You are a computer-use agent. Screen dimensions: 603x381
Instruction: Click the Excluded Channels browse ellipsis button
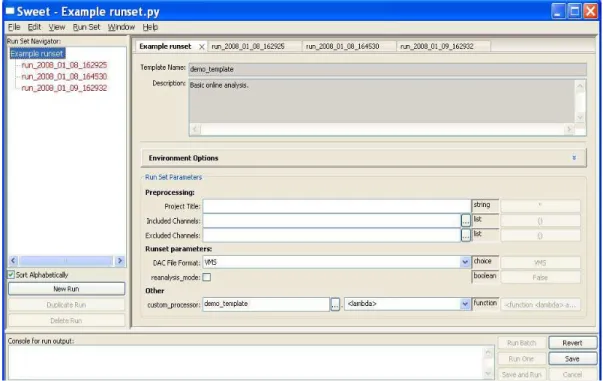[x=466, y=235]
